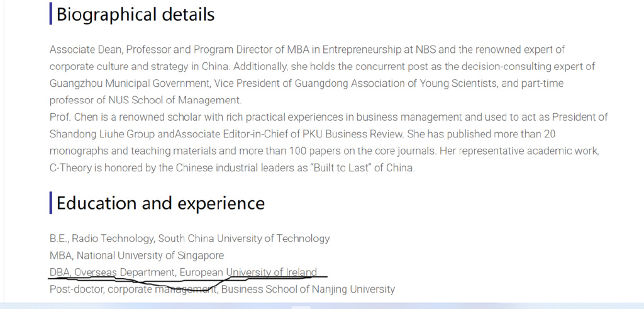
Task: Click the 'MBA, National University of Singapore' line
Action: click(x=136, y=256)
